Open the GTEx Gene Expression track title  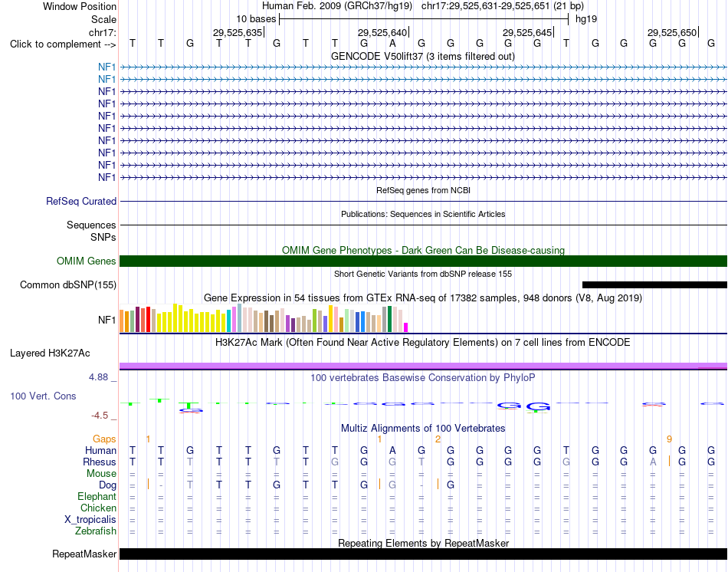point(423,298)
